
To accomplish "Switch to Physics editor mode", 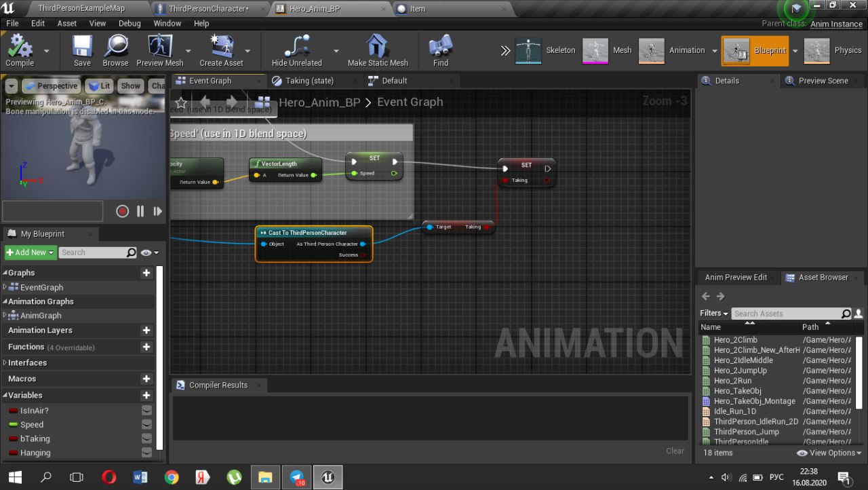I will (833, 50).
